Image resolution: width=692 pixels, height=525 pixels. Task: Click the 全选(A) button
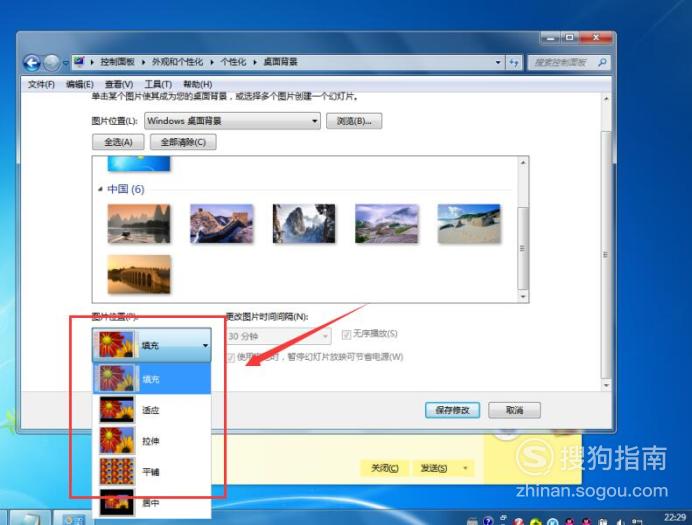point(118,142)
